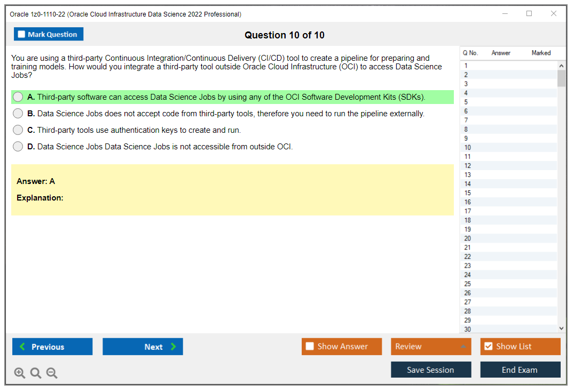Click the zoom reset magnifier icon

36,373
